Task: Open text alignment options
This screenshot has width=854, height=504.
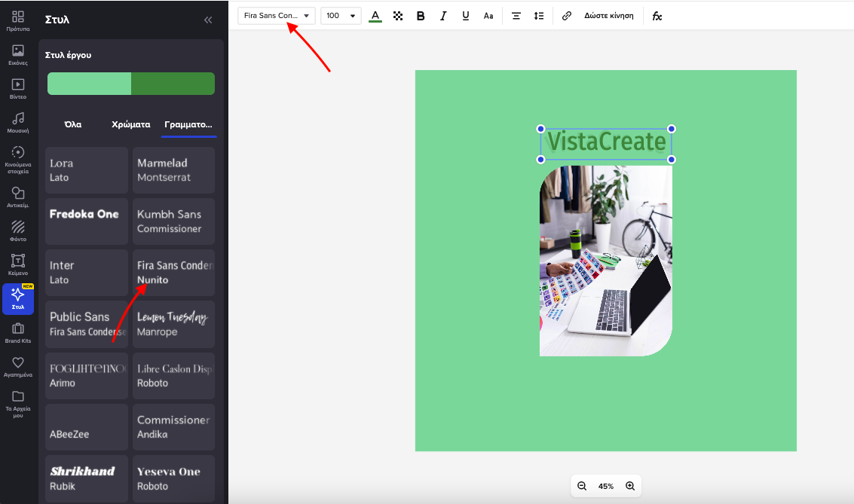Action: coord(516,16)
